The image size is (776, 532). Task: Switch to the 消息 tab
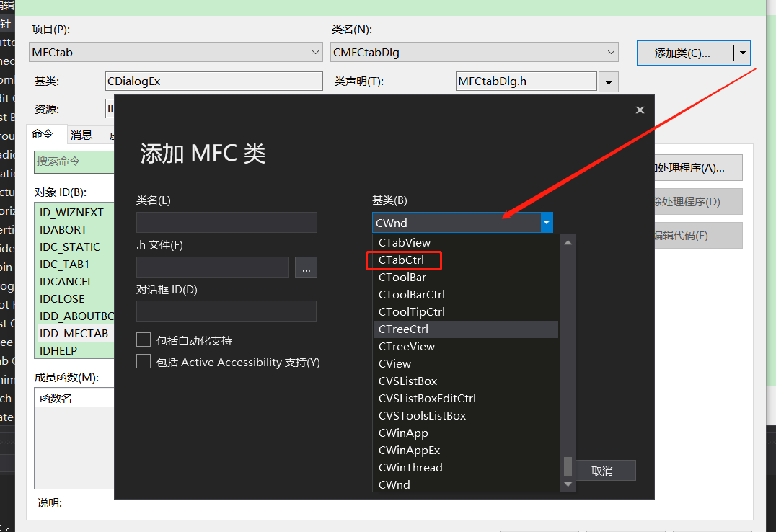tap(83, 134)
